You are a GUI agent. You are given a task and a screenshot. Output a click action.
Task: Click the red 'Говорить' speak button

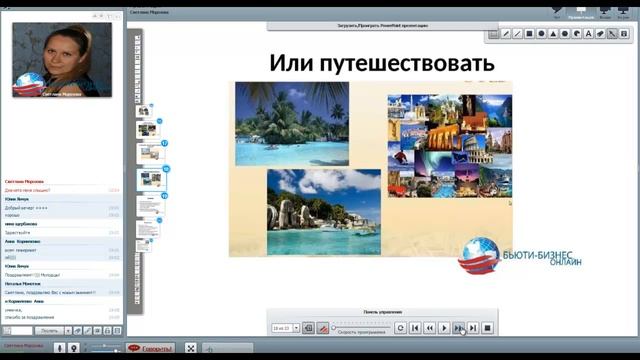(151, 348)
